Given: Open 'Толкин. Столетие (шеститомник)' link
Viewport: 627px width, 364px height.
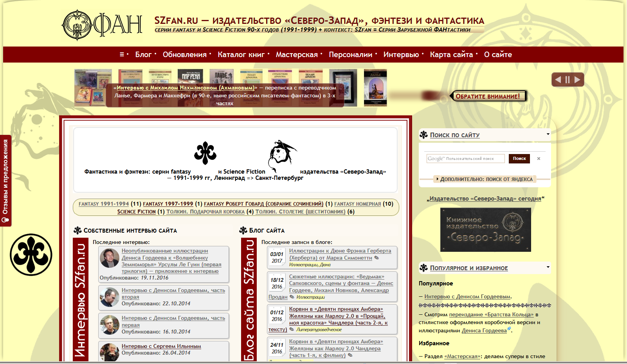Looking at the screenshot, I should pos(301,212).
